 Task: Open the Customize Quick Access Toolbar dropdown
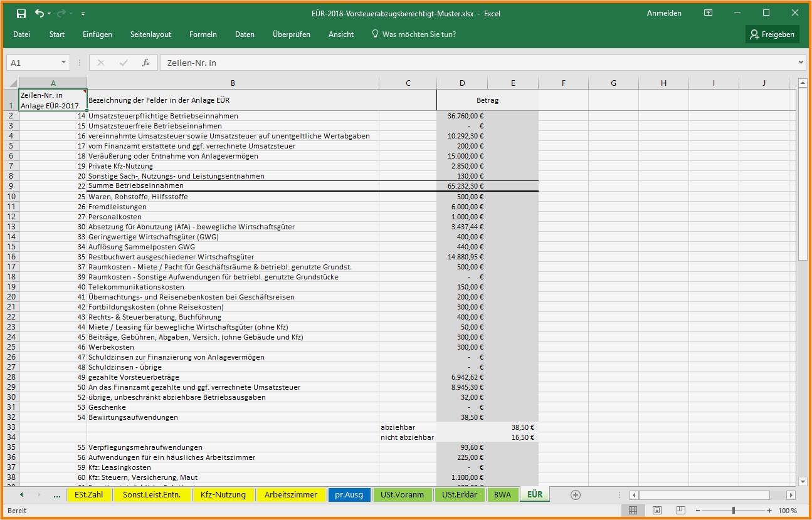[83, 13]
